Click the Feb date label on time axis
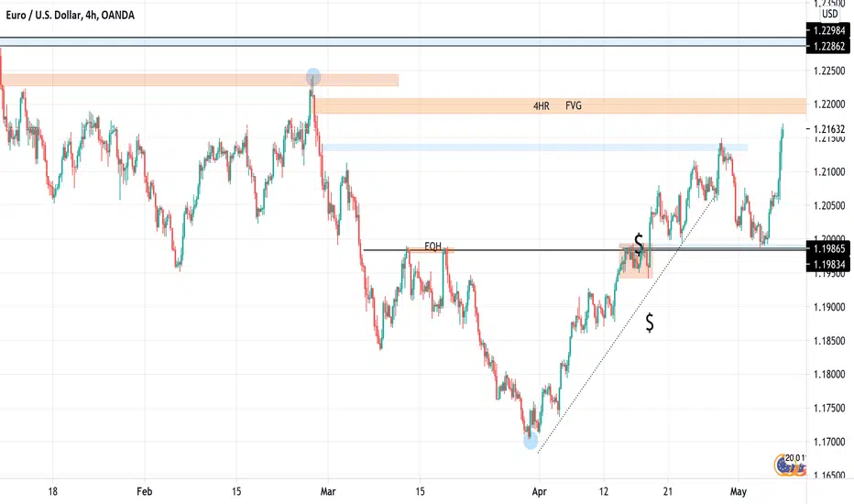Image resolution: width=854 pixels, height=504 pixels. 145,491
